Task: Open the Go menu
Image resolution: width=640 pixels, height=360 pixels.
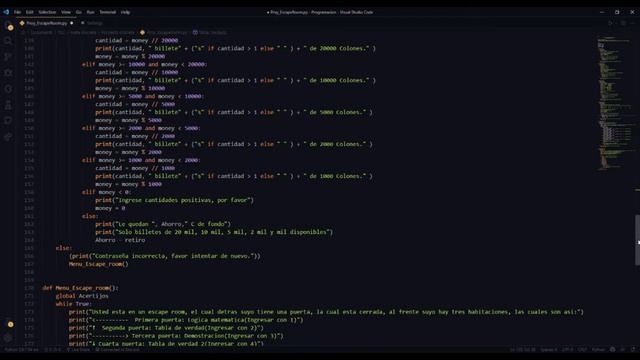Action: (x=78, y=12)
